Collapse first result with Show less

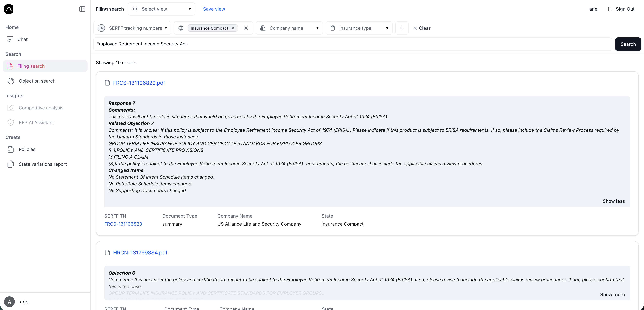613,201
